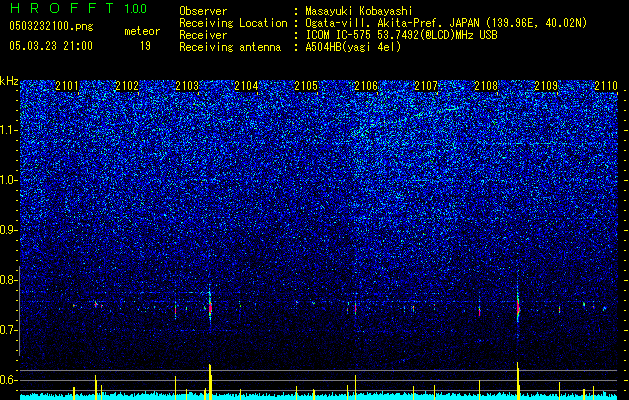Click the strong meteor echo after 2103
629x400 pixels.
(210, 308)
